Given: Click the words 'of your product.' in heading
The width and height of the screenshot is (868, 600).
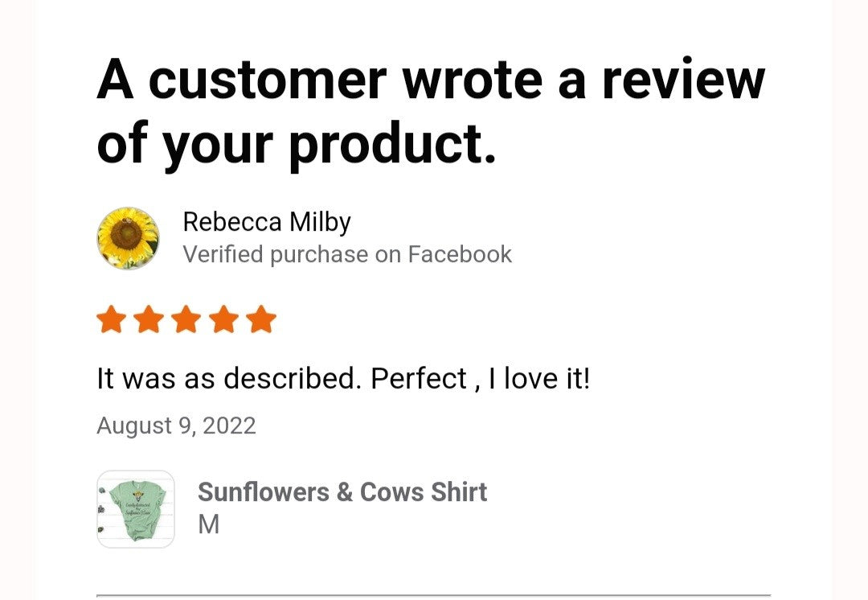Looking at the screenshot, I should [x=297, y=143].
